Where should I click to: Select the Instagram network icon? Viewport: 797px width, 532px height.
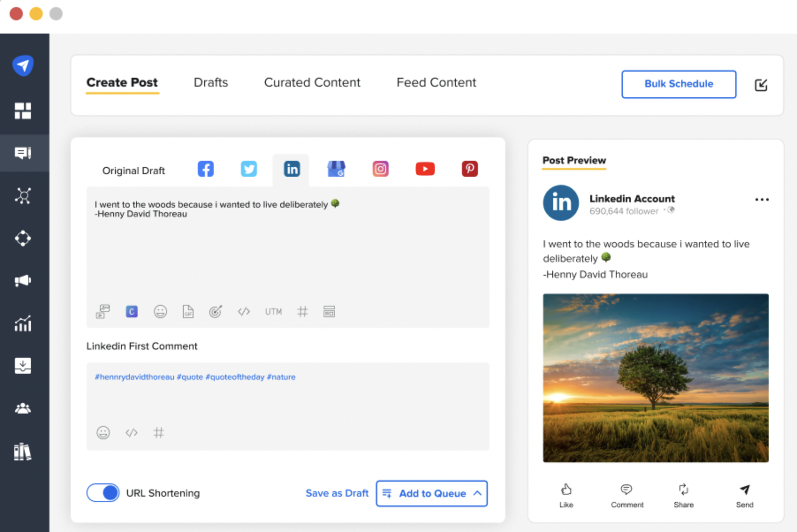(x=380, y=169)
